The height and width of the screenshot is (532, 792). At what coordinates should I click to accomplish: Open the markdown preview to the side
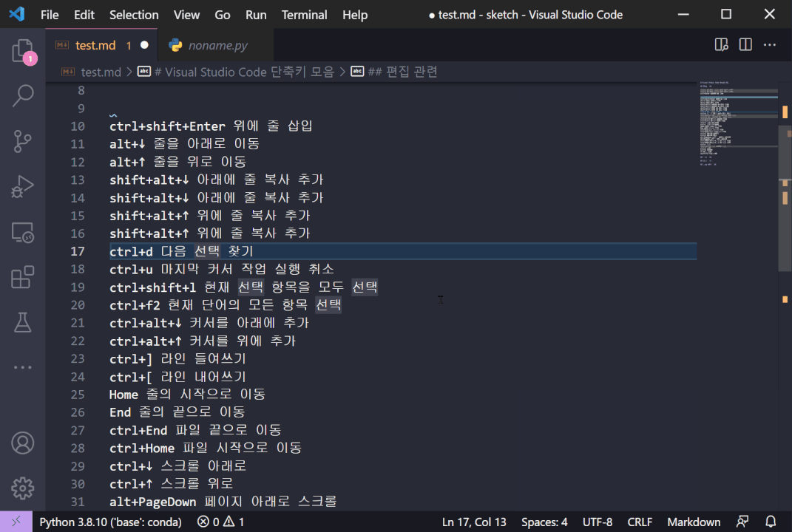(x=721, y=45)
